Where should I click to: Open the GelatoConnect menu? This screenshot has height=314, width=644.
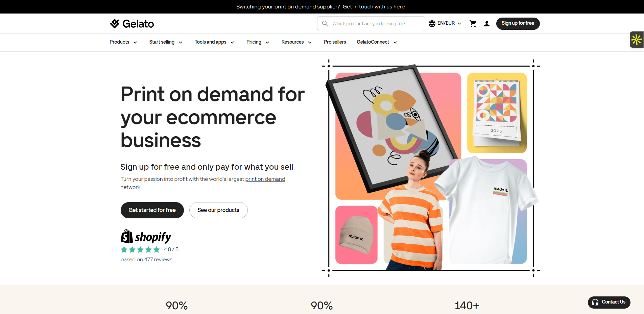point(377,42)
